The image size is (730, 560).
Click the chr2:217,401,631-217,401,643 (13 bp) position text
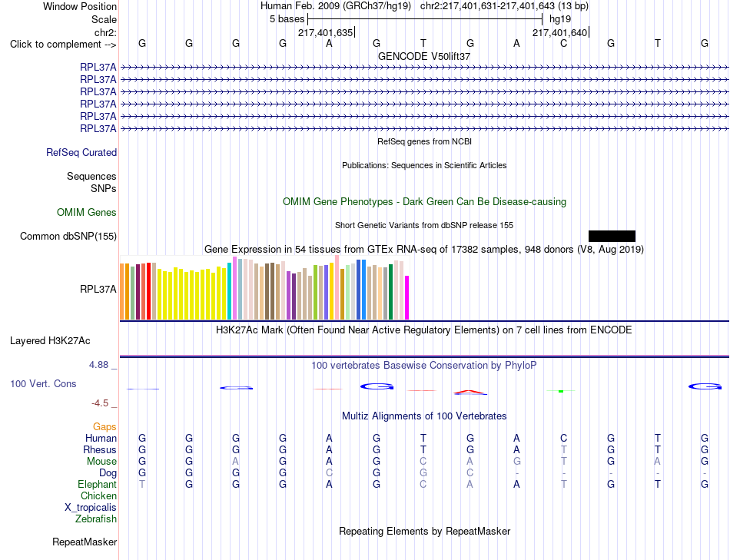pyautogui.click(x=504, y=6)
